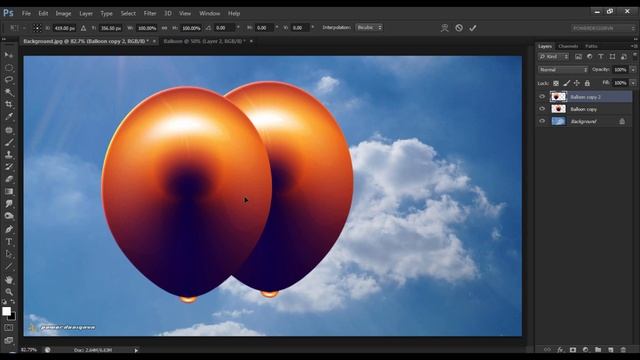The height and width of the screenshot is (360, 640).
Task: Select the Zoom tool
Action: 9,292
